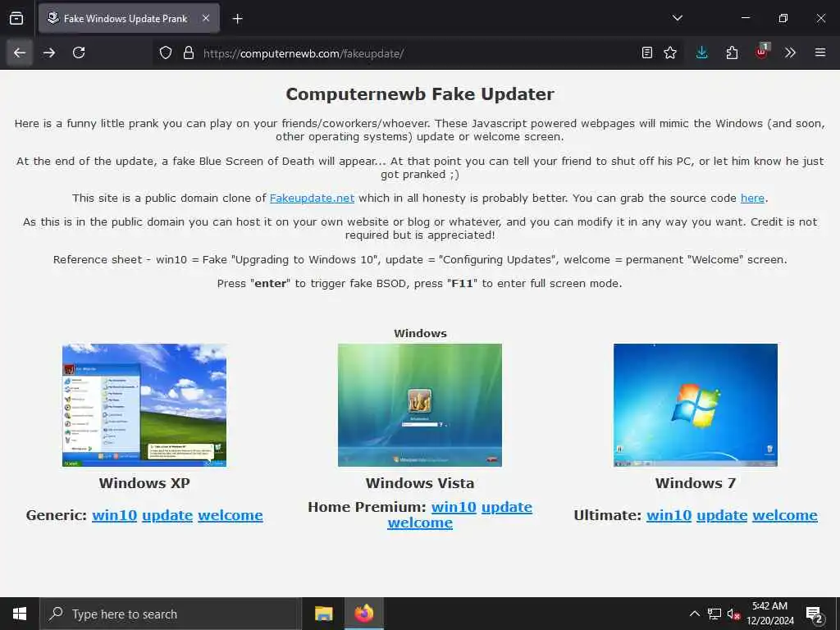Open Firefox View icon in tab bar

point(16,18)
